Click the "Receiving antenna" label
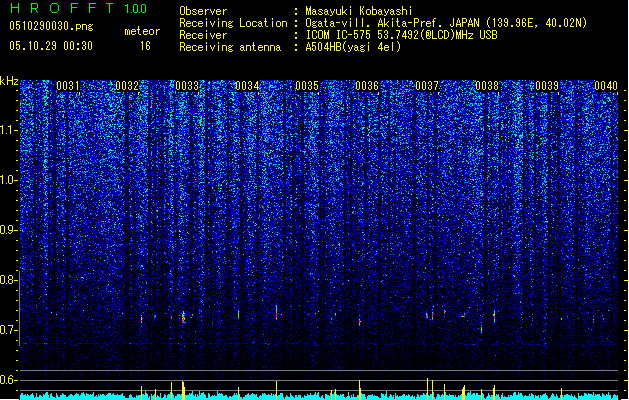The width and height of the screenshot is (629, 400). 230,47
